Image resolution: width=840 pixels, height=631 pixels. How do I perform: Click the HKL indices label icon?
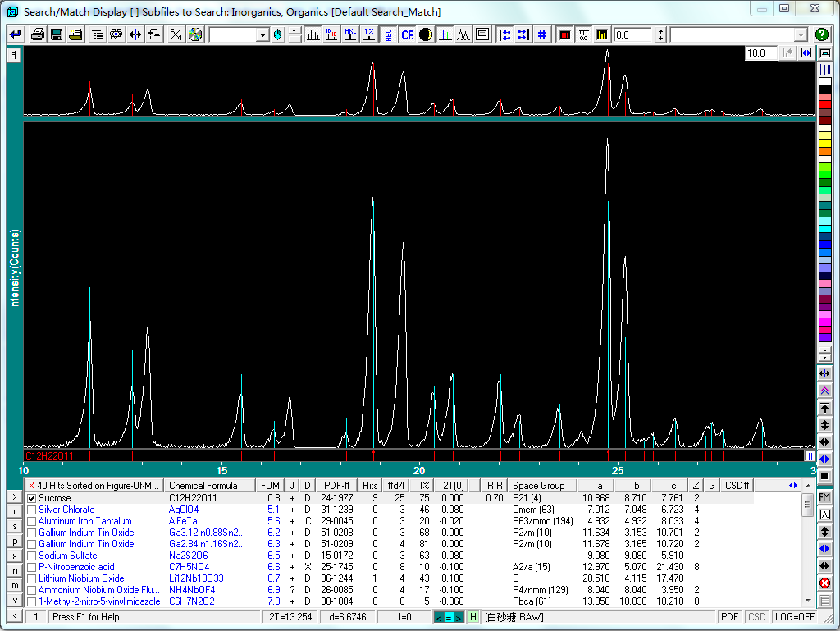coord(350,35)
